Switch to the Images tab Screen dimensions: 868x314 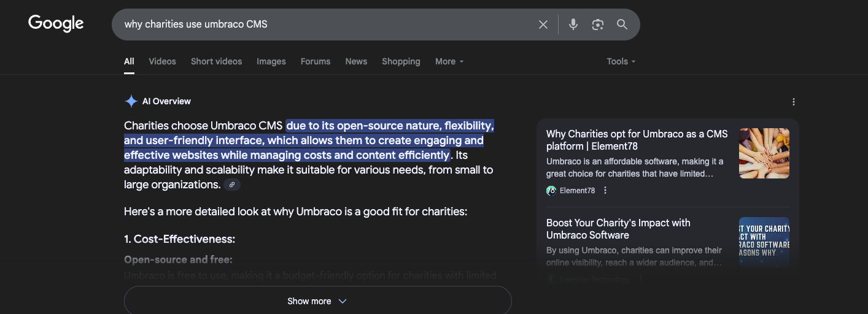pos(271,61)
